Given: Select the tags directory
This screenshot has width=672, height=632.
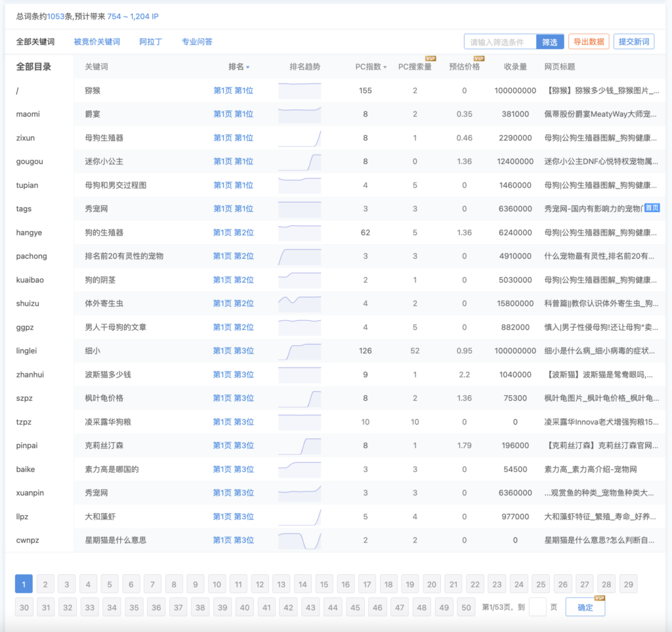Looking at the screenshot, I should click(24, 209).
